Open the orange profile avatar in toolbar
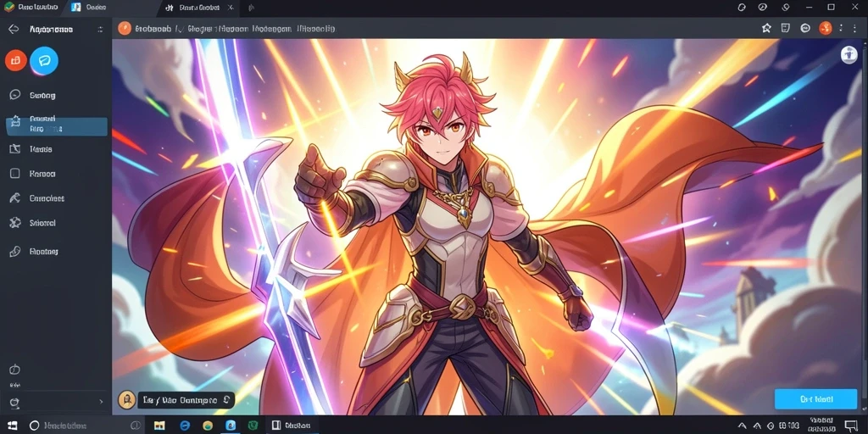This screenshot has width=868, height=434. point(826,28)
